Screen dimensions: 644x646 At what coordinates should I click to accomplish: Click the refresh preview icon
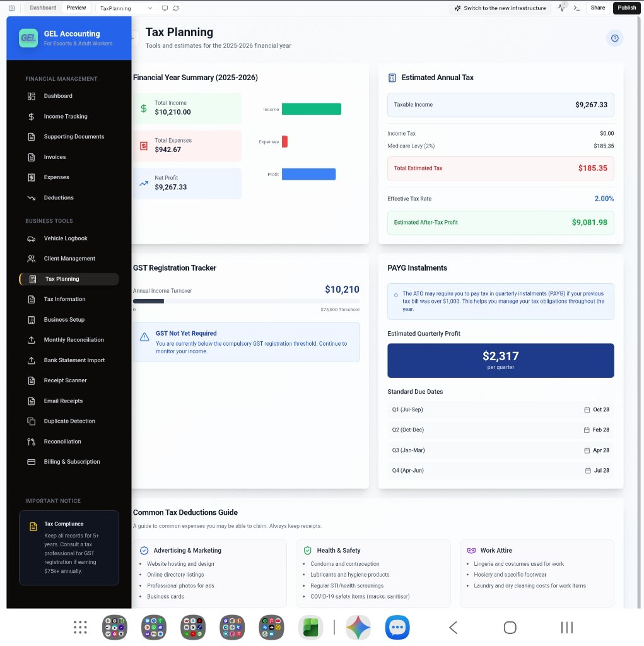click(x=176, y=8)
